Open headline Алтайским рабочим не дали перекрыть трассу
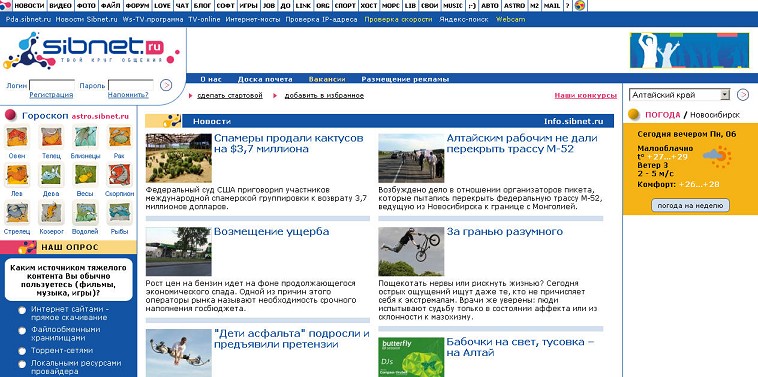The height and width of the screenshot is (377, 758). tap(522, 144)
